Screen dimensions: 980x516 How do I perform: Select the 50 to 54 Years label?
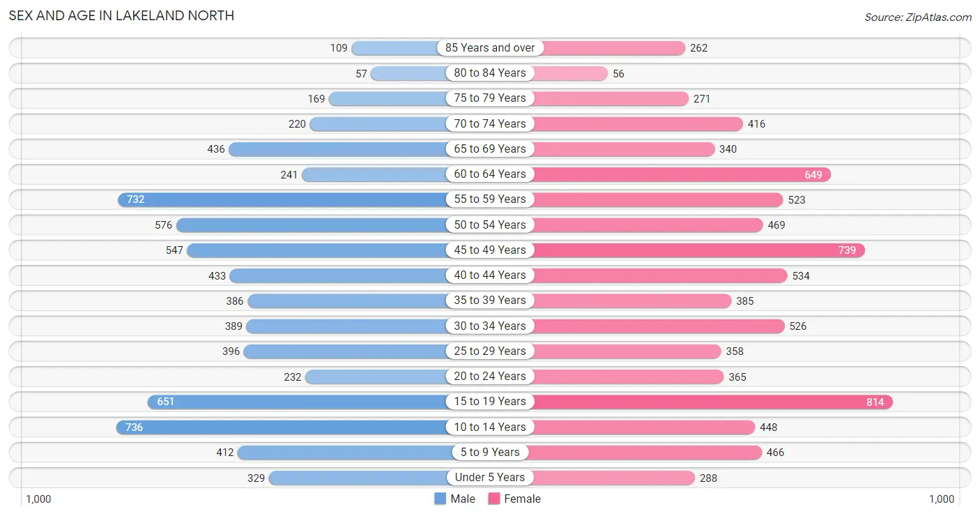[x=490, y=225]
